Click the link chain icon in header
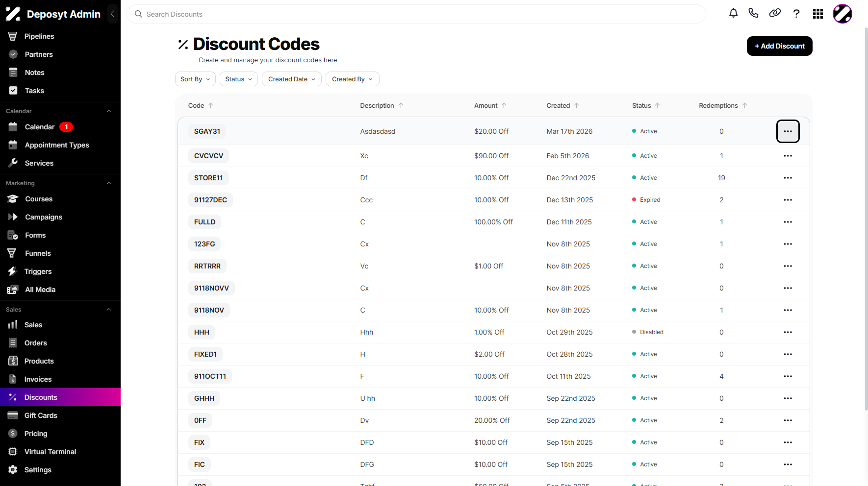The height and width of the screenshot is (486, 868). 775,14
